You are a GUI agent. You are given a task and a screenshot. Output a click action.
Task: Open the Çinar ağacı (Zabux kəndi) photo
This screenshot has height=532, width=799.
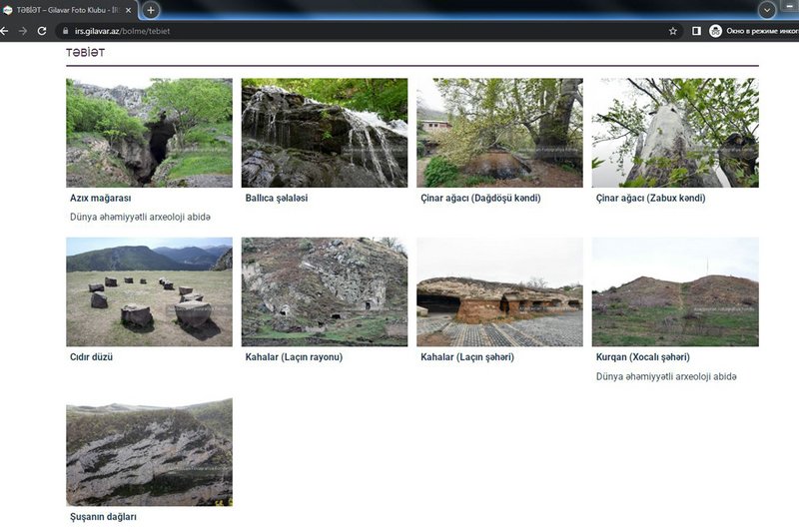click(x=675, y=133)
